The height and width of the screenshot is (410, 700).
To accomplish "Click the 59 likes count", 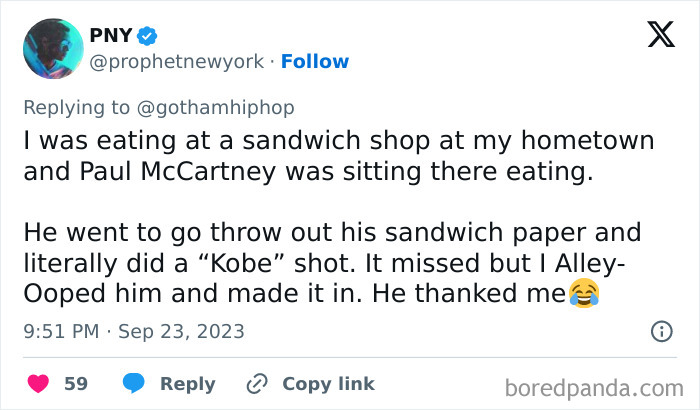I will (75, 383).
